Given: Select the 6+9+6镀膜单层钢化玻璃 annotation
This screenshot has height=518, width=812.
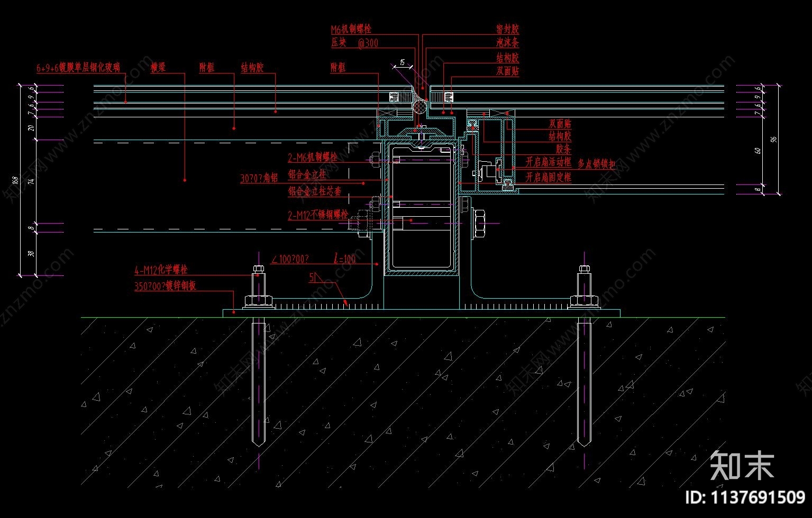Looking at the screenshot, I should [x=78, y=68].
